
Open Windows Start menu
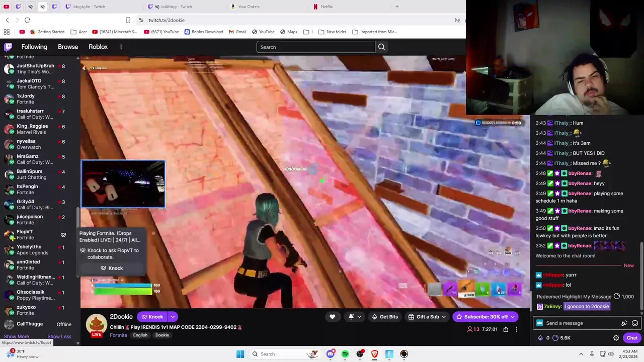point(240,354)
